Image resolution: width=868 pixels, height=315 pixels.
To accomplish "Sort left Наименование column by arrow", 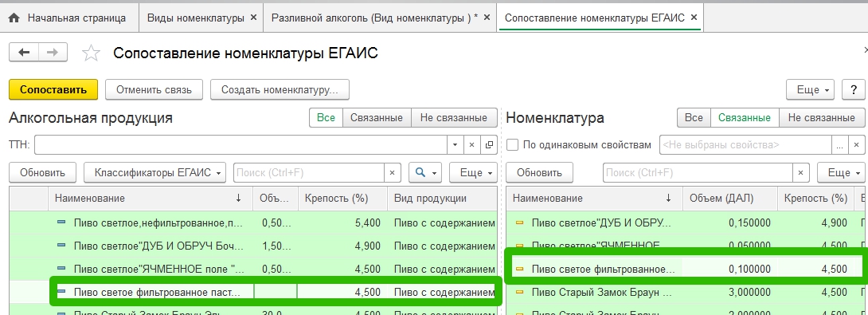I will click(x=239, y=198).
